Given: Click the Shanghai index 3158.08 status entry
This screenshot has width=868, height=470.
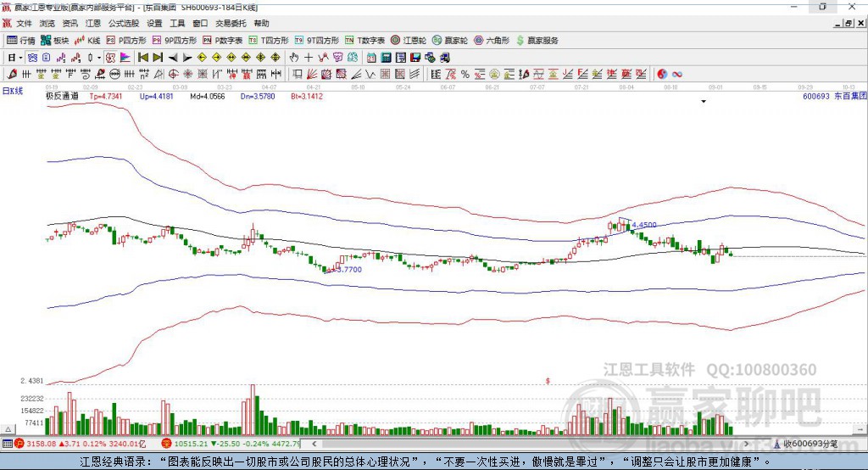Looking at the screenshot, I should coord(81,444).
